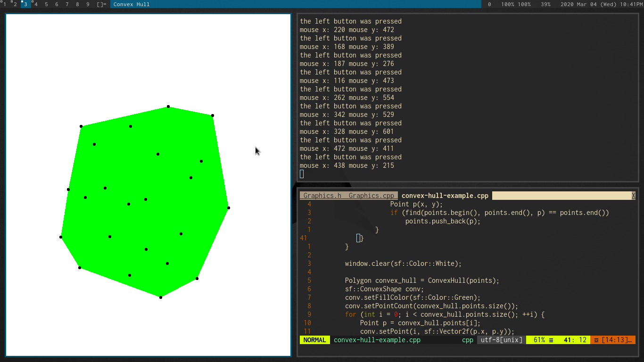Click the topmost vertex of the green hull
The image size is (644, 362).
(x=168, y=107)
